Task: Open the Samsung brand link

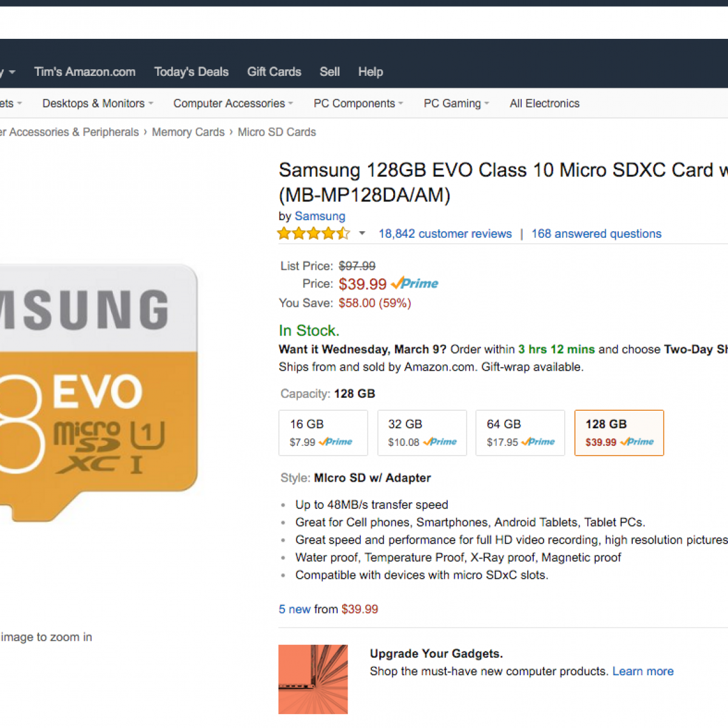Action: pyautogui.click(x=320, y=216)
